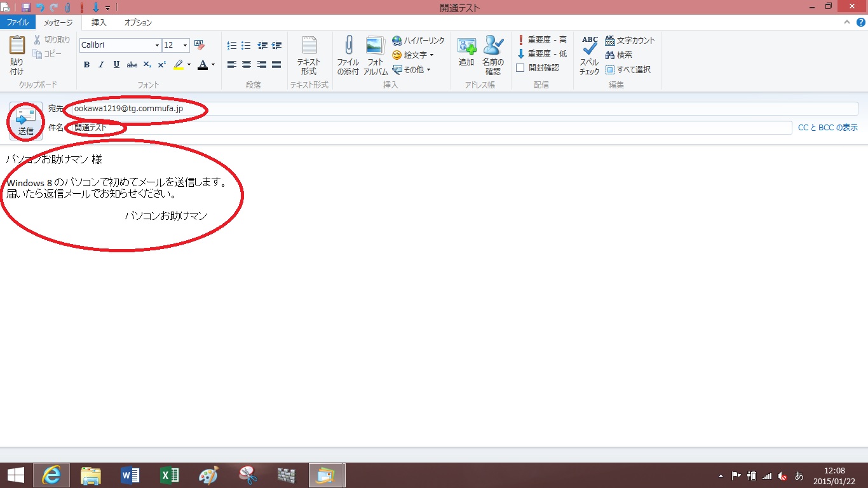Open Excel from the taskbar
The width and height of the screenshot is (868, 488).
pyautogui.click(x=170, y=475)
